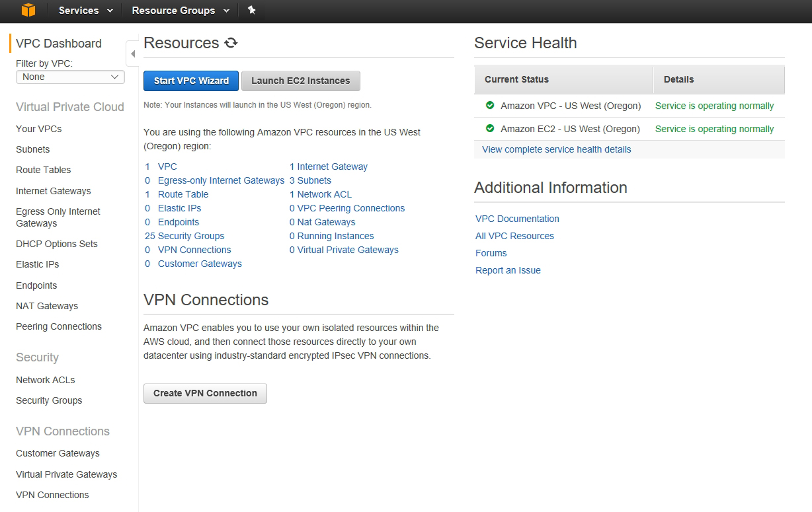The image size is (812, 512).
Task: Open Subnets in sidebar
Action: pos(33,149)
